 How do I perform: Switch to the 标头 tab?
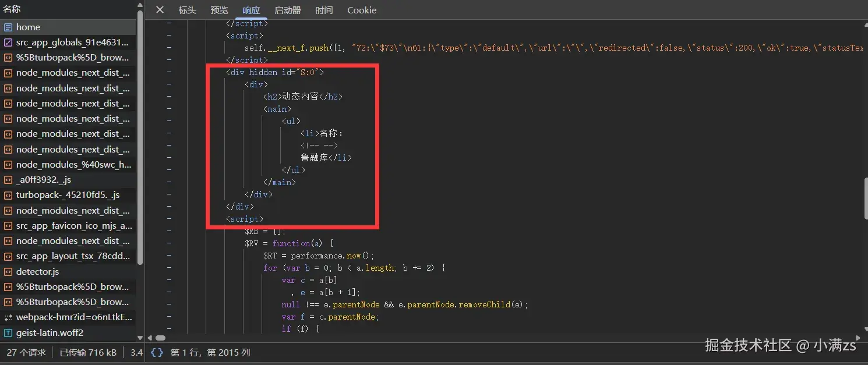point(187,10)
